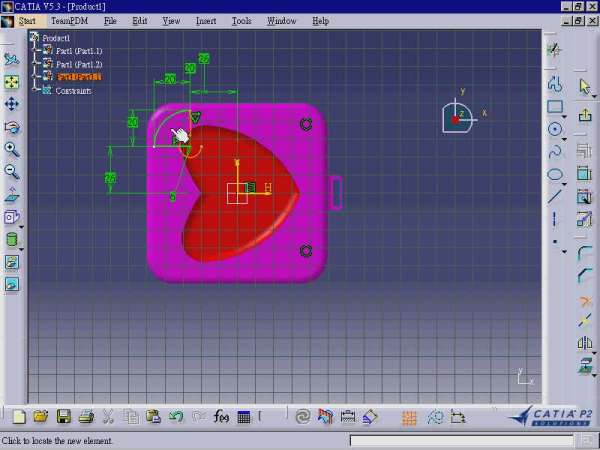Click the Update spiral icon
The width and height of the screenshot is (600, 450).
coord(303,417)
